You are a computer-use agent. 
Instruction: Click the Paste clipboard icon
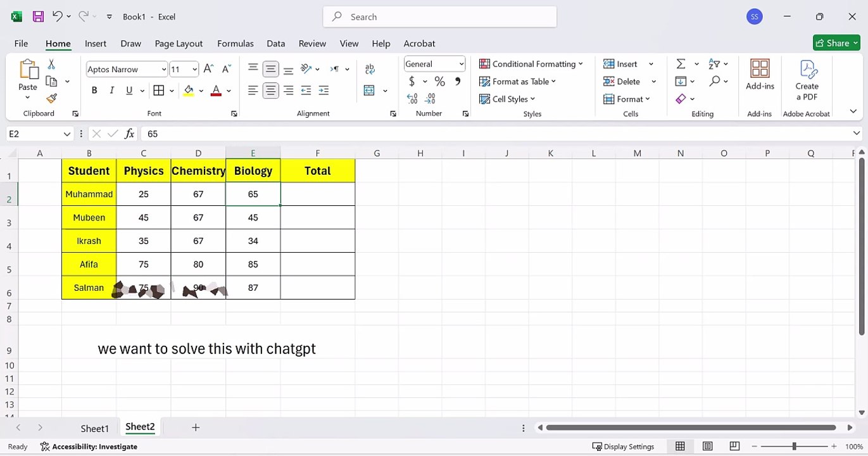click(x=28, y=69)
